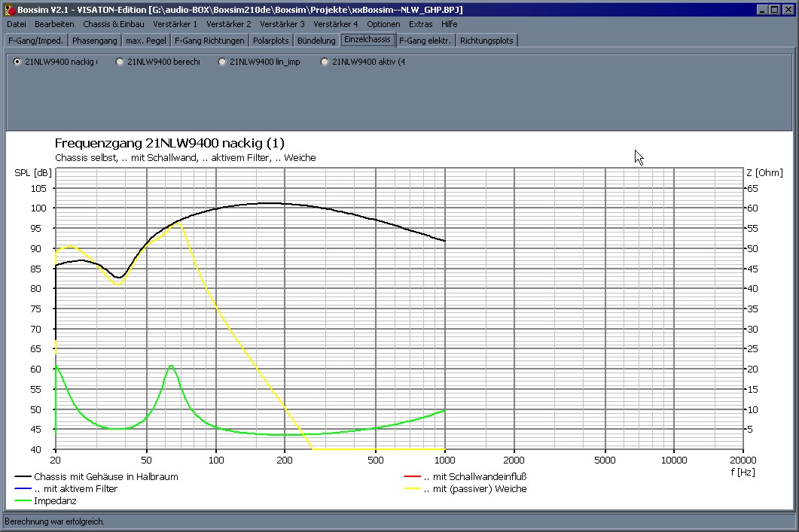799x532 pixels.
Task: Click the 1000 frequency axis label
Action: [x=445, y=461]
